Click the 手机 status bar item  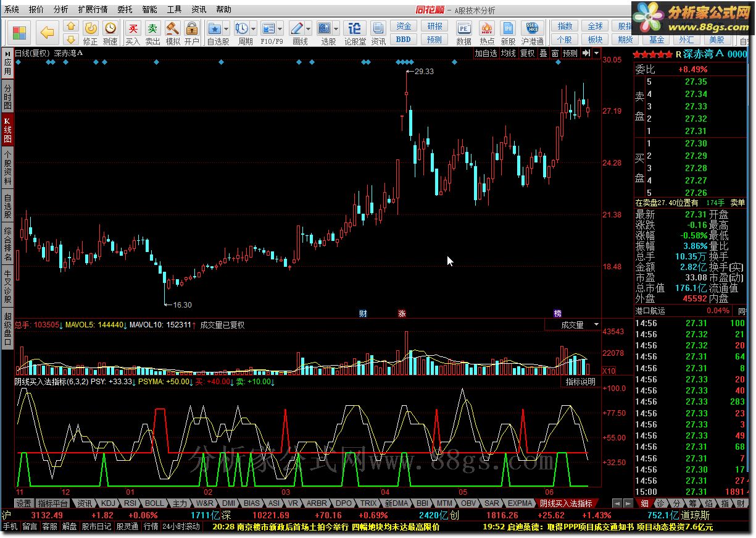10,527
